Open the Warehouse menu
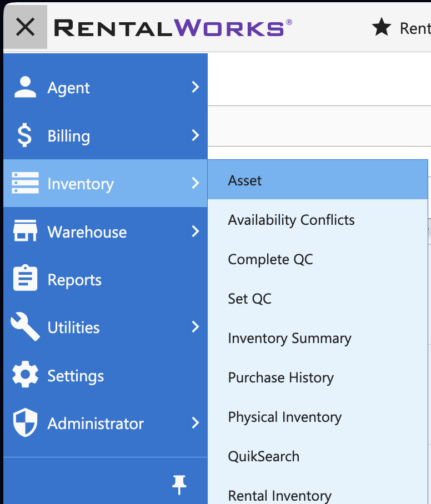431x504 pixels. pyautogui.click(x=106, y=231)
